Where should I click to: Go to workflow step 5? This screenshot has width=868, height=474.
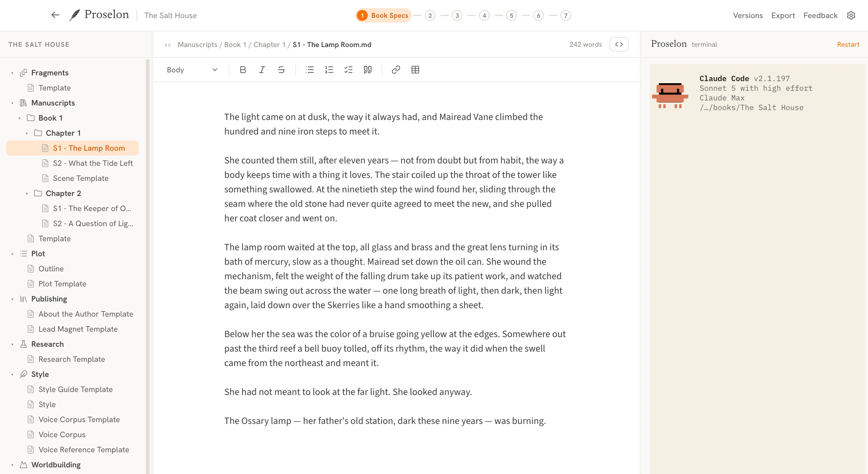click(x=511, y=15)
